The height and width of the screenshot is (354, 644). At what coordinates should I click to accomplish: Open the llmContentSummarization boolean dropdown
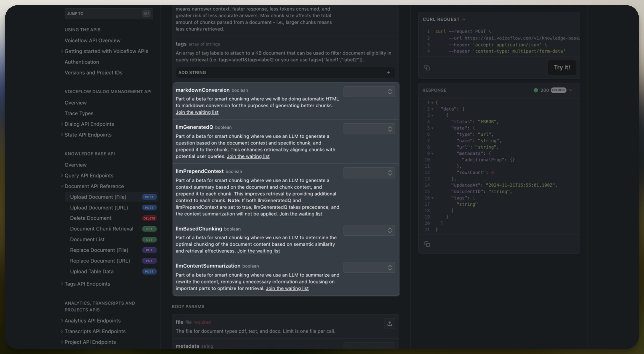click(369, 267)
